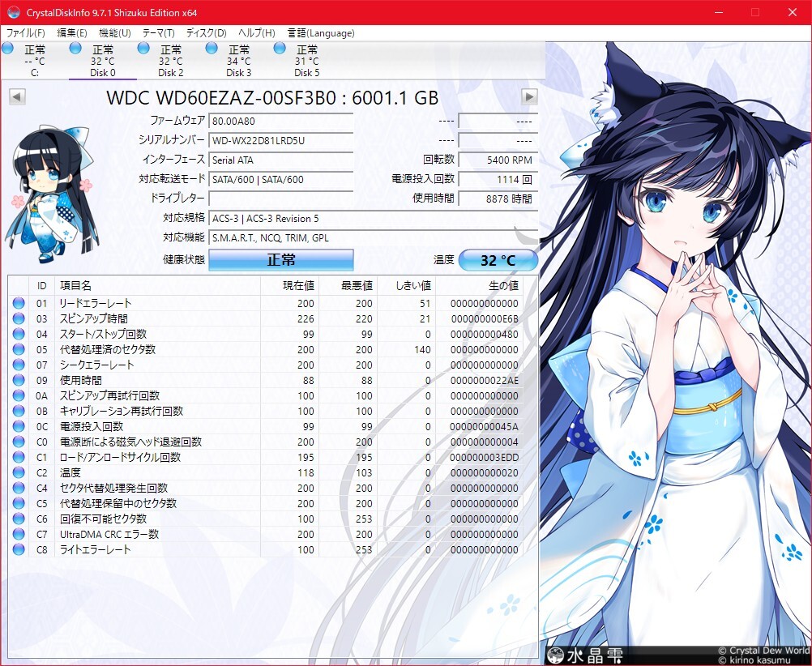The height and width of the screenshot is (666, 812).
Task: Minimize the CrystalDiskInfo window
Action: click(718, 12)
